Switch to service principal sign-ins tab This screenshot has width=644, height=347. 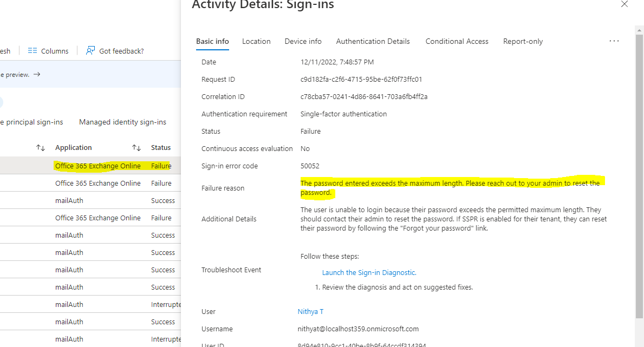tap(31, 122)
